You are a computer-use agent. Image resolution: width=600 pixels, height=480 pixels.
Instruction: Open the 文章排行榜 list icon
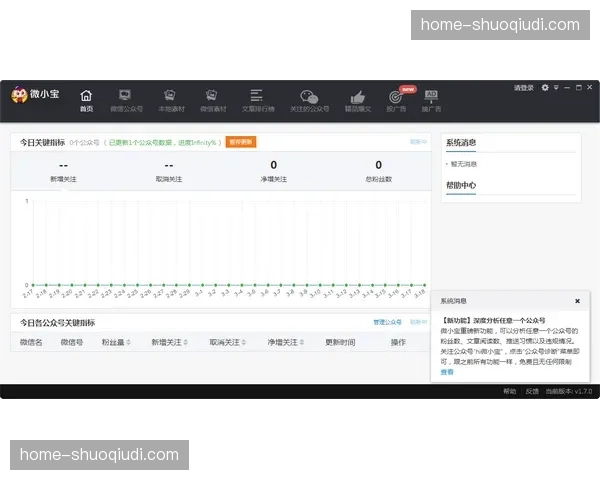click(x=256, y=95)
